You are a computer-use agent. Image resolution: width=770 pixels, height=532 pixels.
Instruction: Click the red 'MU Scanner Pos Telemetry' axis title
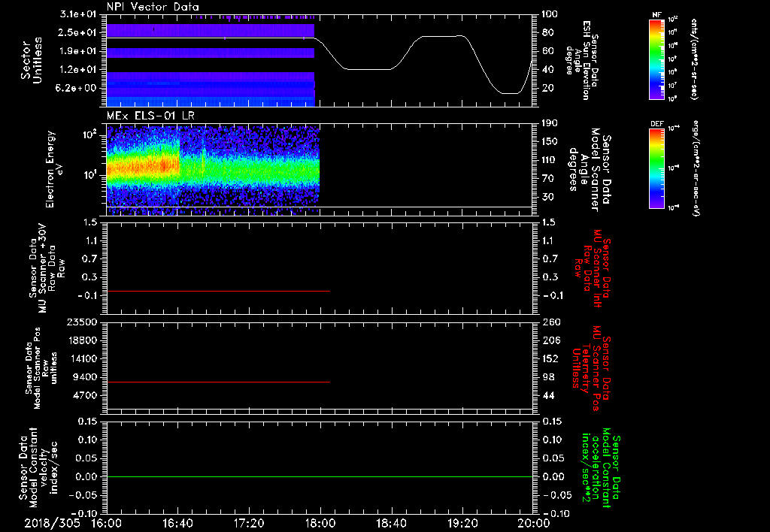coord(591,368)
